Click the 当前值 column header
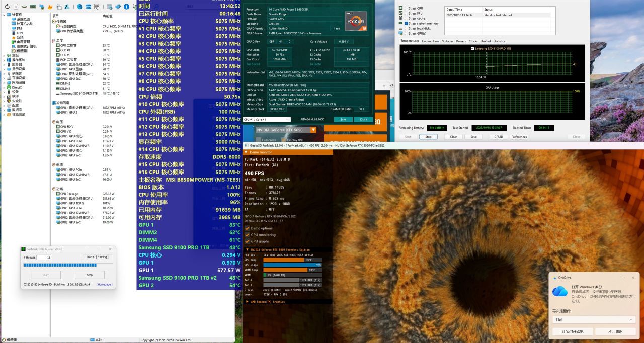644x343 pixels. pos(108,16)
